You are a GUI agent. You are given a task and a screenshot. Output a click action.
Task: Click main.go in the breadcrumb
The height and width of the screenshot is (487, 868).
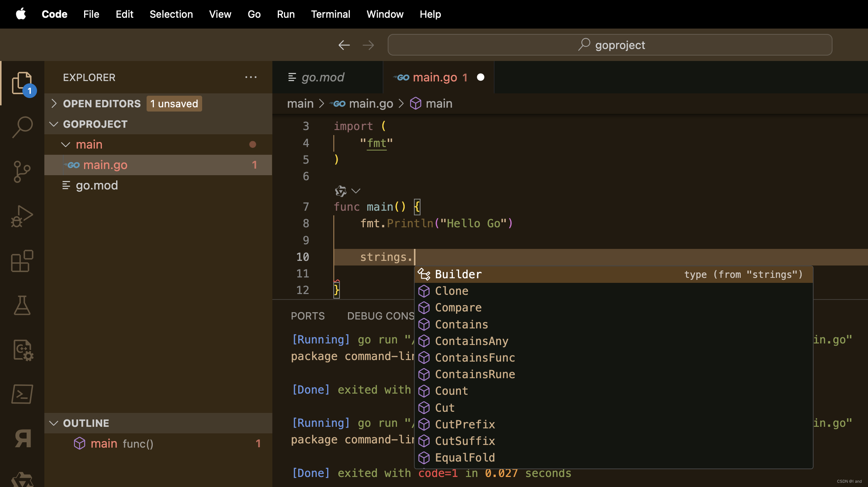coord(371,103)
